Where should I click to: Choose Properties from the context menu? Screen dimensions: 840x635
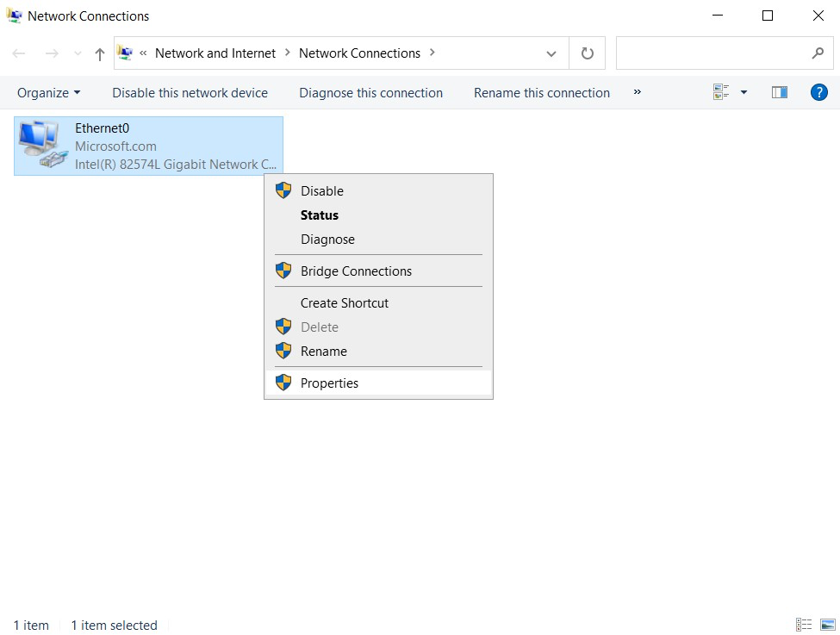coord(378,383)
